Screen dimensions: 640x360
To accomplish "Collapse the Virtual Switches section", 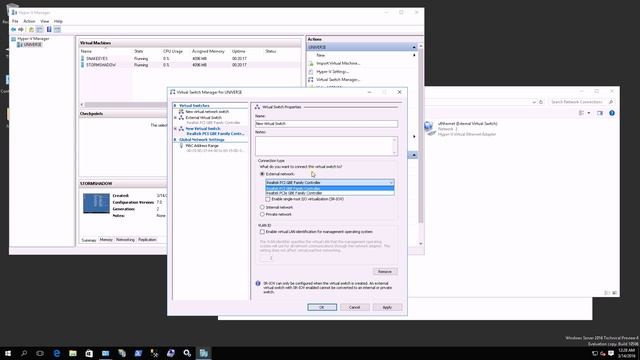I will 175,106.
